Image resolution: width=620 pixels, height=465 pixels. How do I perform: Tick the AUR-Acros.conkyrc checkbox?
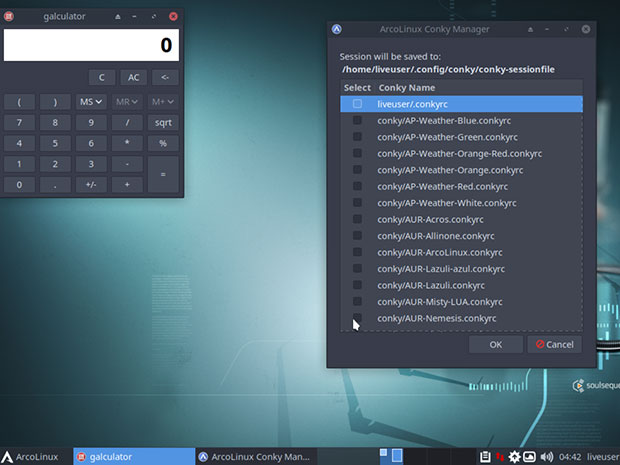pos(357,219)
